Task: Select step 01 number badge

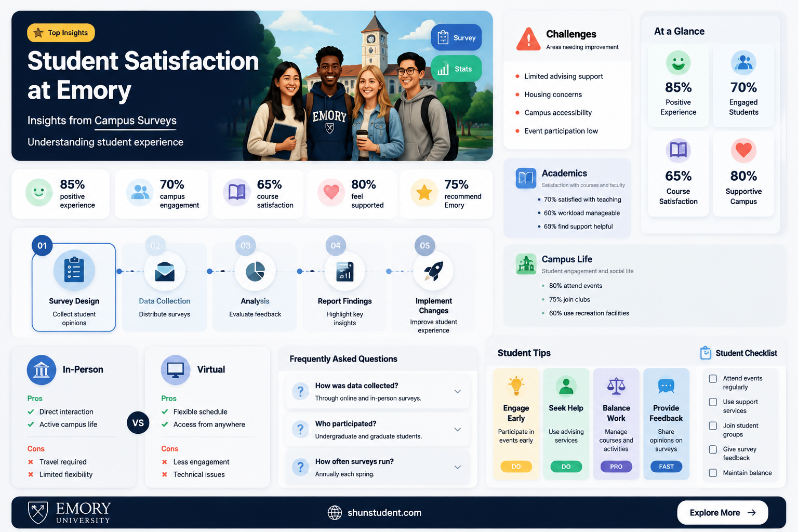Action: pyautogui.click(x=42, y=246)
